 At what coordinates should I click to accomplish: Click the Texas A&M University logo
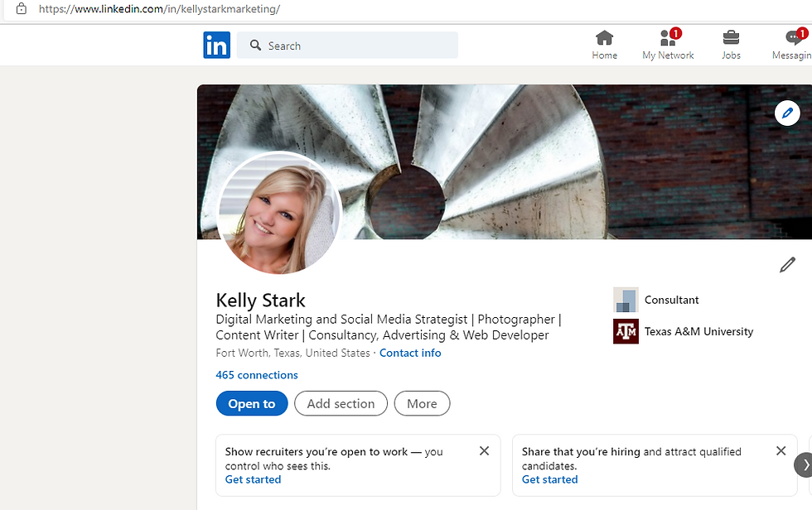tap(626, 331)
